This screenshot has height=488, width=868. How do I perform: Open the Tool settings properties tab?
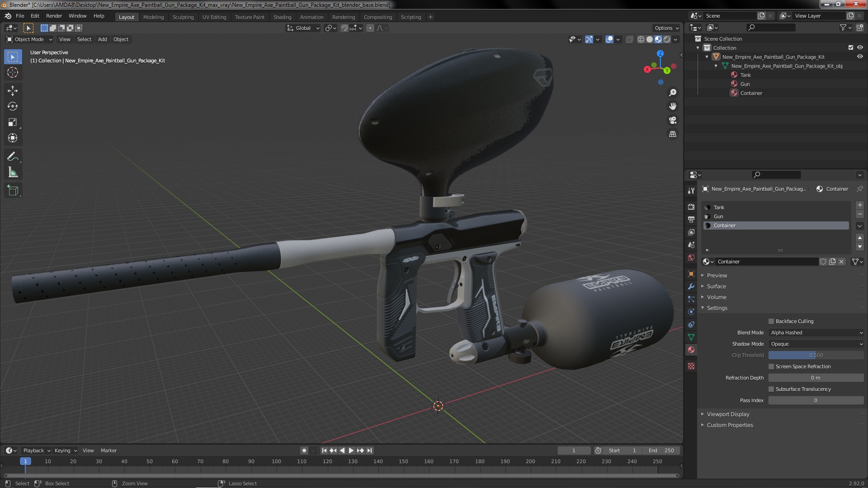point(691,190)
